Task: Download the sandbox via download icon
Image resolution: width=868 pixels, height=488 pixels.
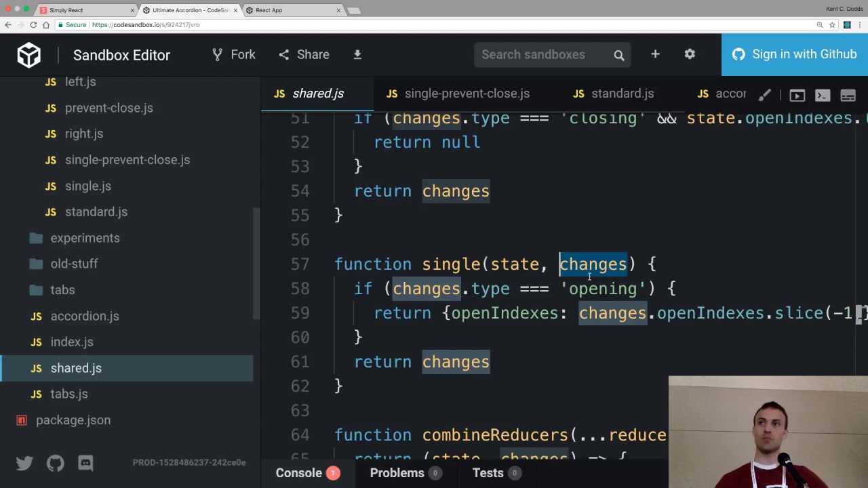Action: (x=357, y=55)
